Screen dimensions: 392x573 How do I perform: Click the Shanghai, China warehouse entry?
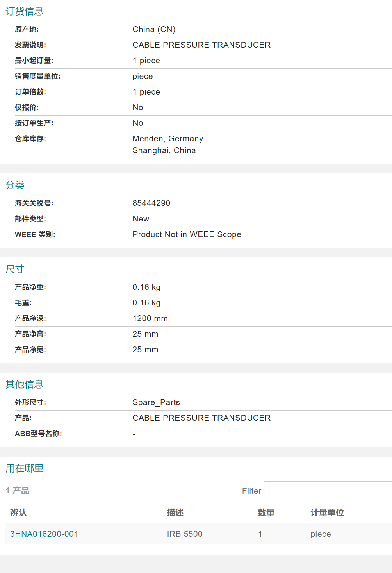pyautogui.click(x=164, y=150)
